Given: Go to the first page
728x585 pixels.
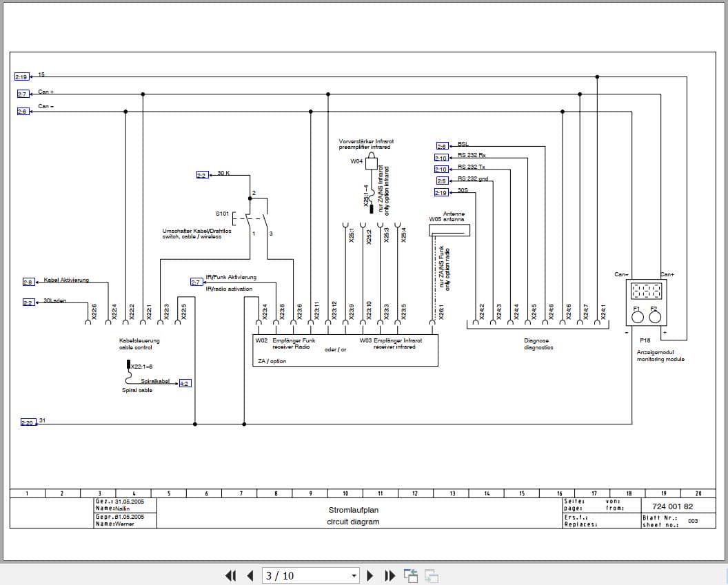Looking at the screenshot, I should click(x=230, y=576).
